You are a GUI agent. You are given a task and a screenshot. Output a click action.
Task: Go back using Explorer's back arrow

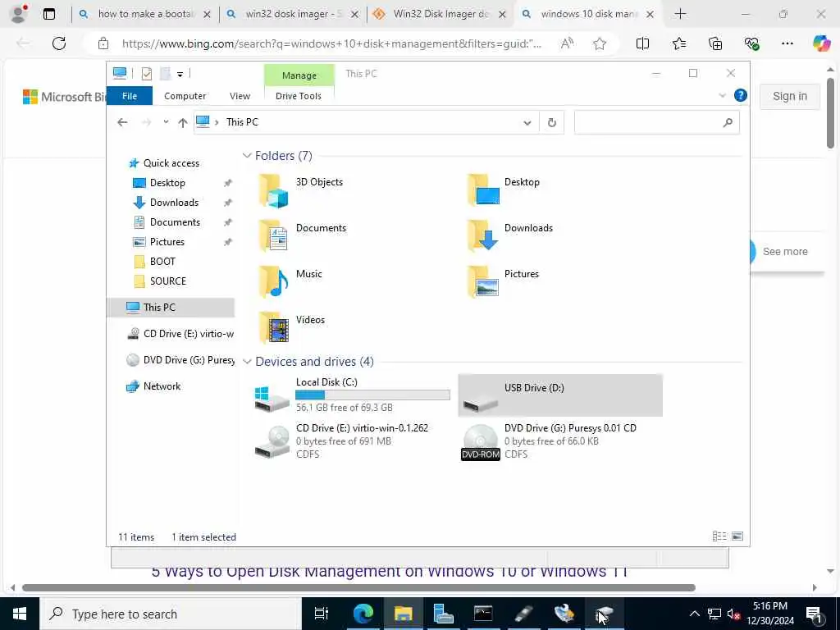click(122, 123)
